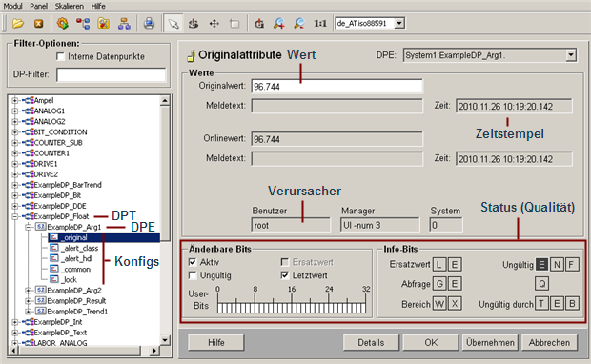Click the printer icon in the toolbar
This screenshot has height=364, width=591.
tap(149, 24)
